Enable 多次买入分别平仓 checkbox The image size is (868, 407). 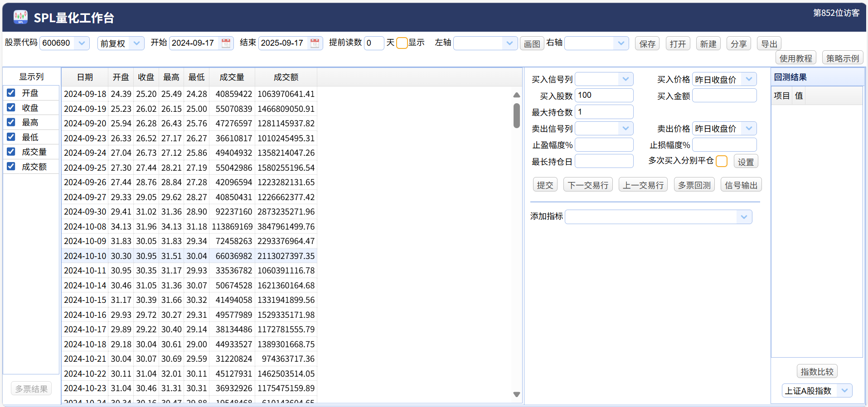point(722,161)
